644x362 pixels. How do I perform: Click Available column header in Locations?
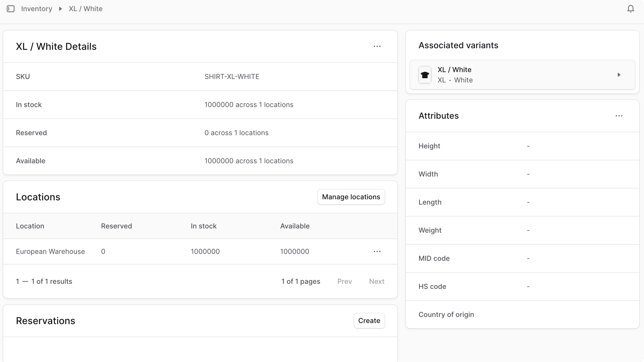click(x=295, y=226)
